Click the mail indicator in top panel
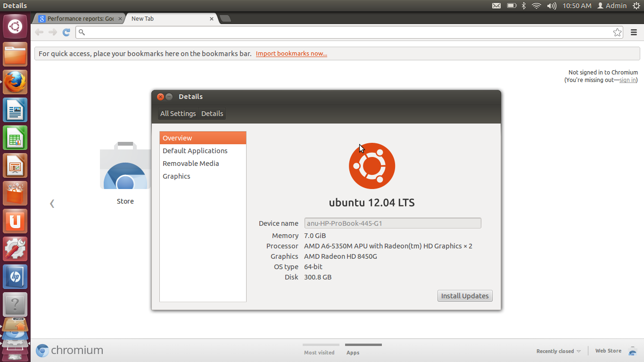 [x=496, y=6]
